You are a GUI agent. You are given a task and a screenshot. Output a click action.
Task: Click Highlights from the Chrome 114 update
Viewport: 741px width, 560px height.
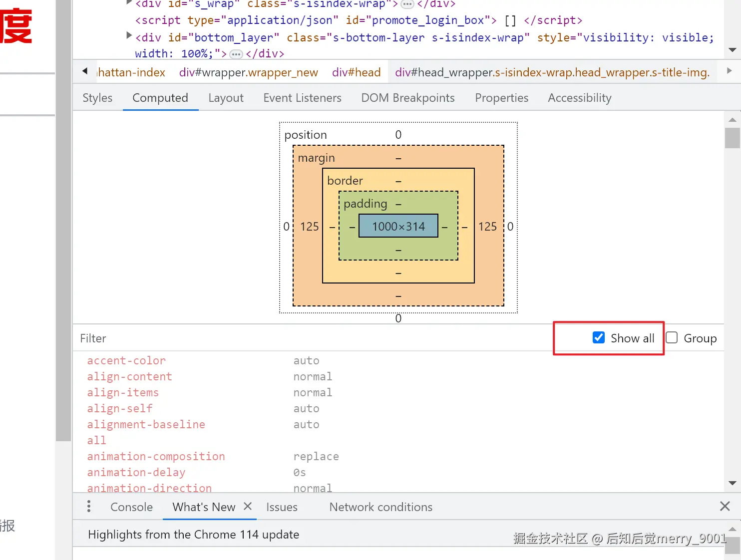(x=193, y=534)
